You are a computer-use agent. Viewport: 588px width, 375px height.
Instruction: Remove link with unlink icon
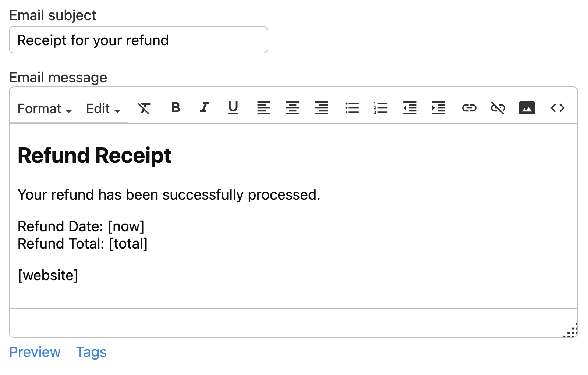pyautogui.click(x=498, y=108)
